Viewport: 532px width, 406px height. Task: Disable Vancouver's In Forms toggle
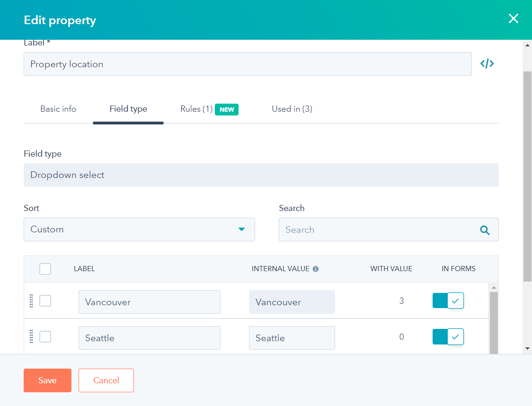(448, 300)
